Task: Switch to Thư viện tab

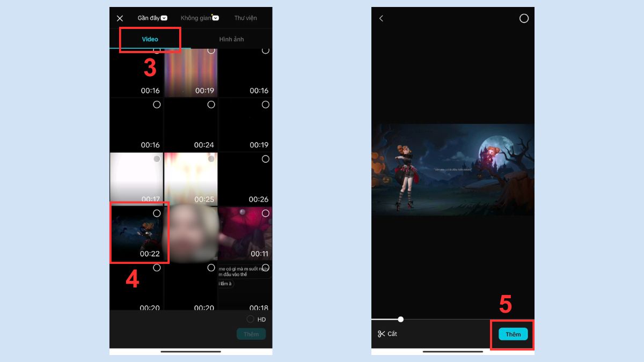Action: (x=245, y=18)
